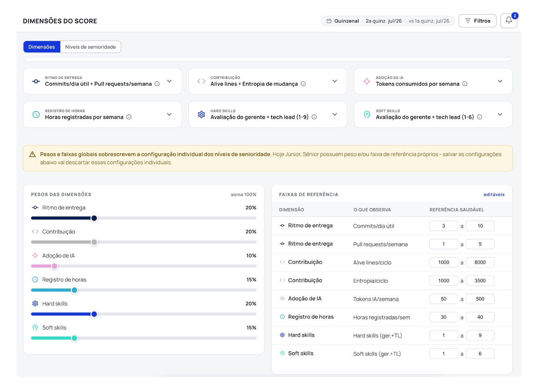Click the head icon on Soft skills card

click(367, 114)
